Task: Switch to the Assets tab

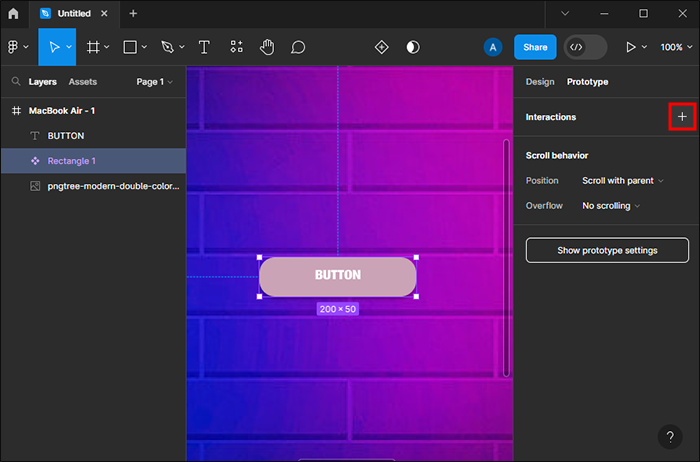Action: (x=83, y=82)
